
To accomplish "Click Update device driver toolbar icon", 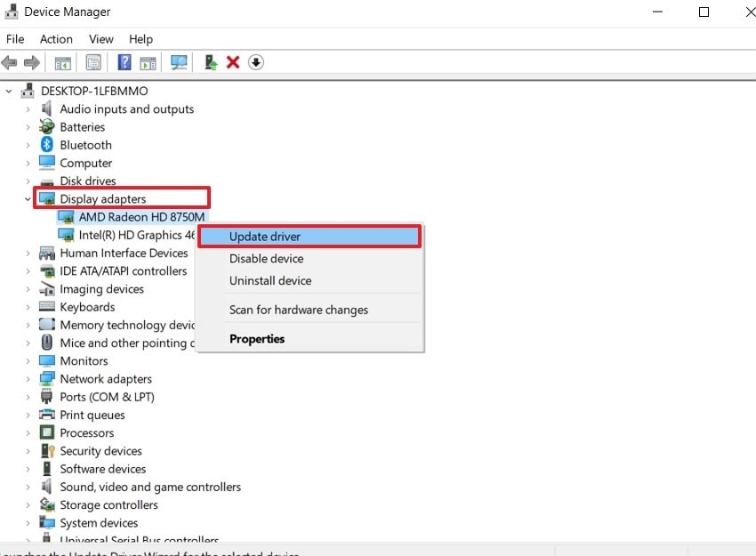I will [x=211, y=62].
